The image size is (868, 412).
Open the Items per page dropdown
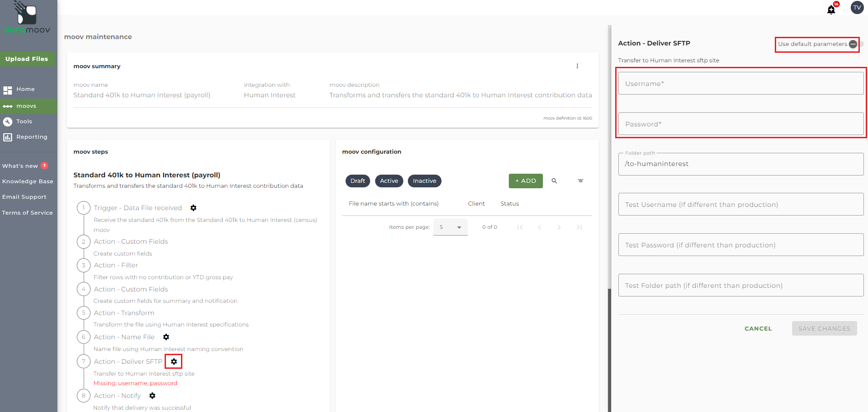click(451, 227)
